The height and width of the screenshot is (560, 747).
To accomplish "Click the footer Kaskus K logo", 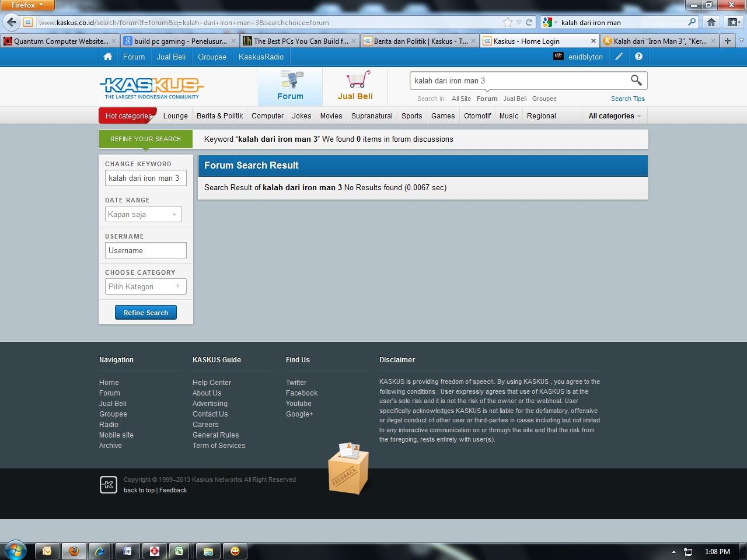I will point(109,485).
